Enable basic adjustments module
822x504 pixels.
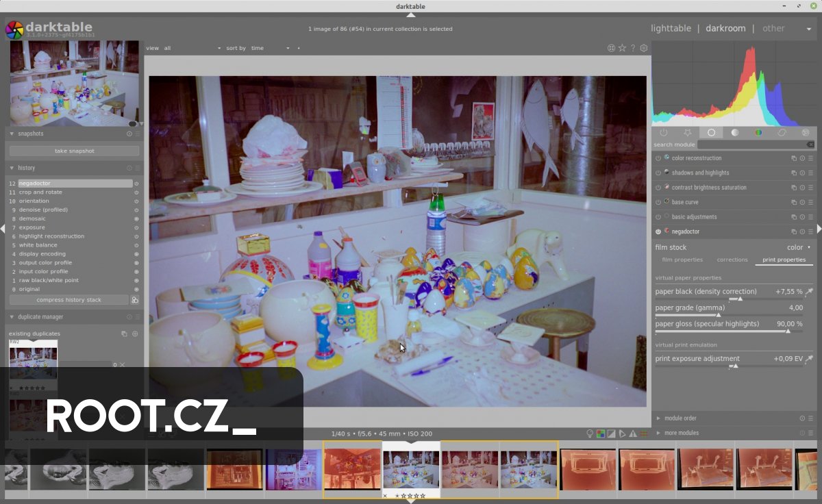click(658, 217)
